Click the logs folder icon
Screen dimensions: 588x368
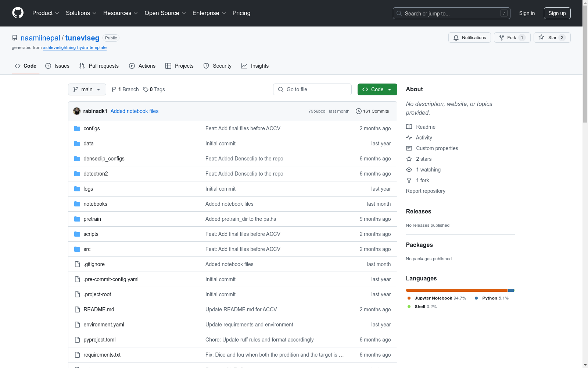click(77, 189)
